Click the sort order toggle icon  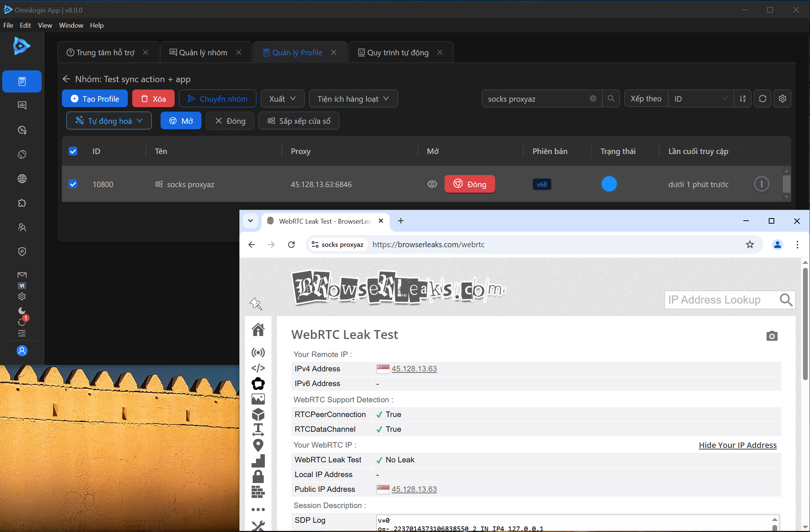point(743,99)
